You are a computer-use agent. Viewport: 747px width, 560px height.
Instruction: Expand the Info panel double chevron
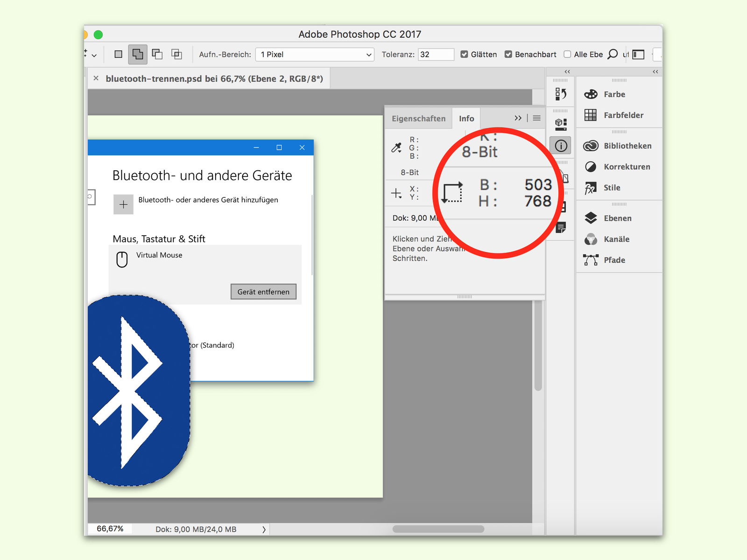518,118
